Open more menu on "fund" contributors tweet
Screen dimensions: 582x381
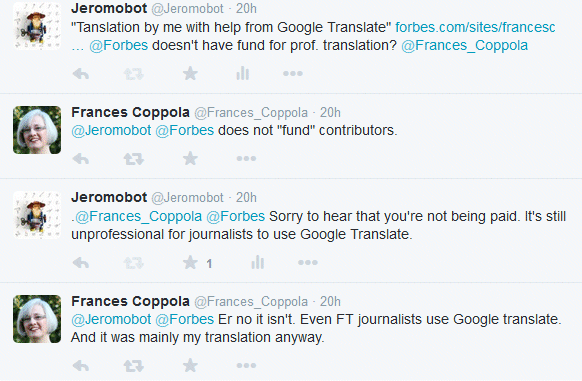(246, 159)
